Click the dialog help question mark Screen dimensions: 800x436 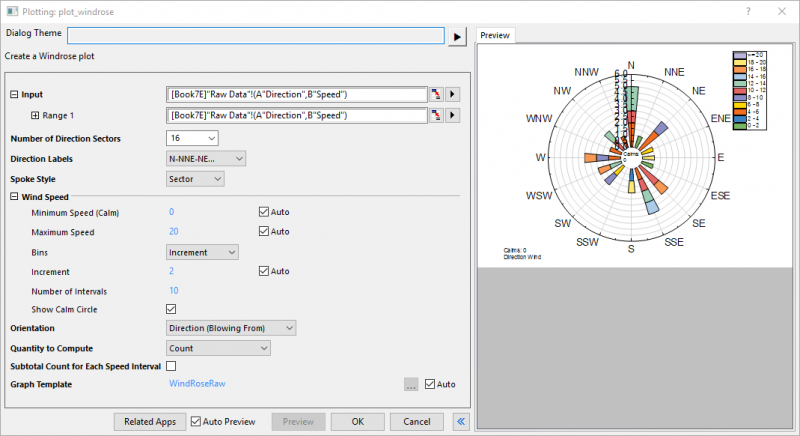(749, 10)
